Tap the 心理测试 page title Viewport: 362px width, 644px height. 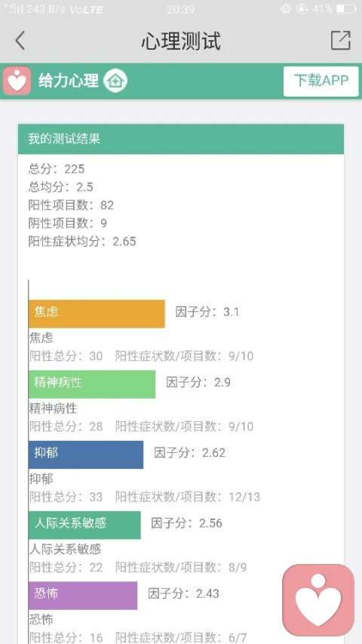click(x=181, y=41)
